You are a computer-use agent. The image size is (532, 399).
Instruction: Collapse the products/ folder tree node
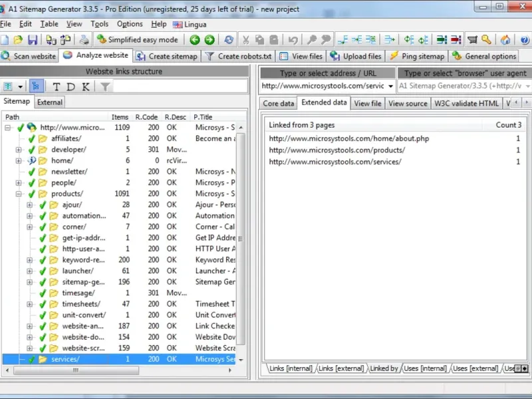[x=19, y=194]
